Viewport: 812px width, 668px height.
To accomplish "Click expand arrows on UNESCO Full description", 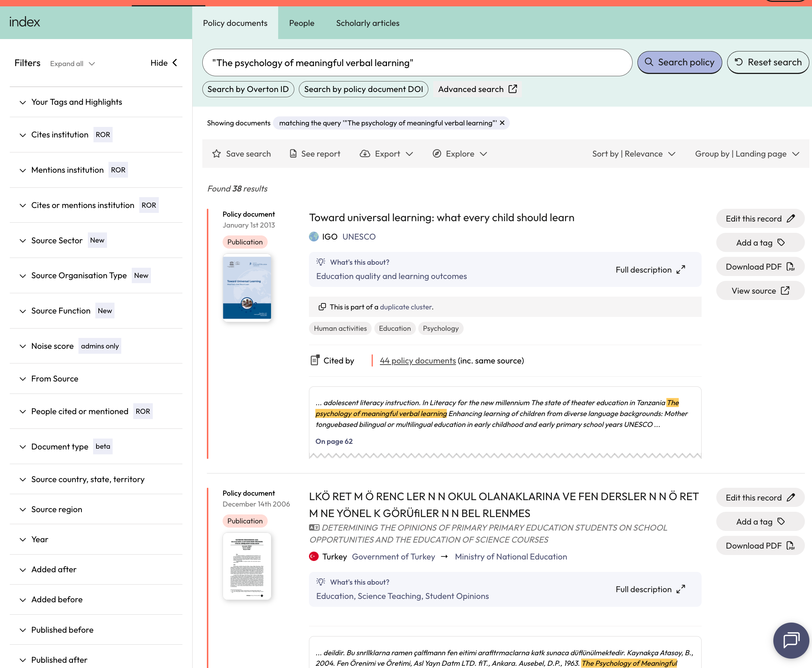I will [x=681, y=269].
